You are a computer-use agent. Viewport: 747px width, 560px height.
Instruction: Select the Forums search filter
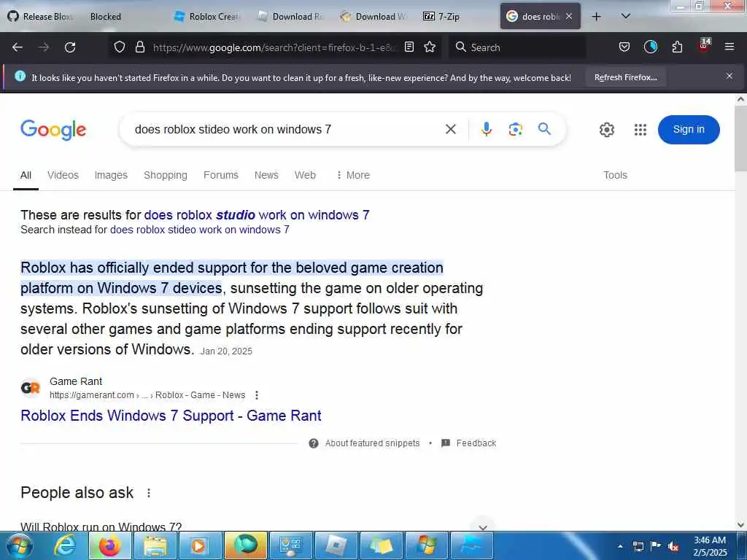220,175
